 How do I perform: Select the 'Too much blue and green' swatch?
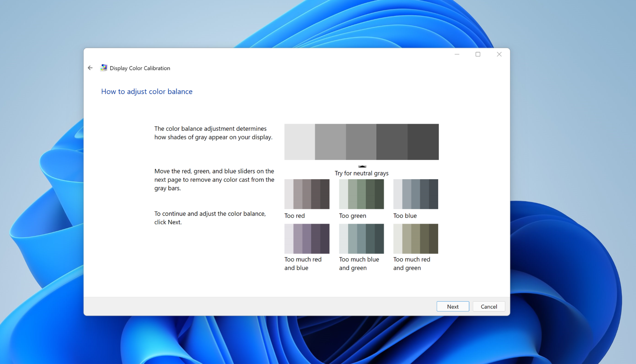(x=361, y=239)
